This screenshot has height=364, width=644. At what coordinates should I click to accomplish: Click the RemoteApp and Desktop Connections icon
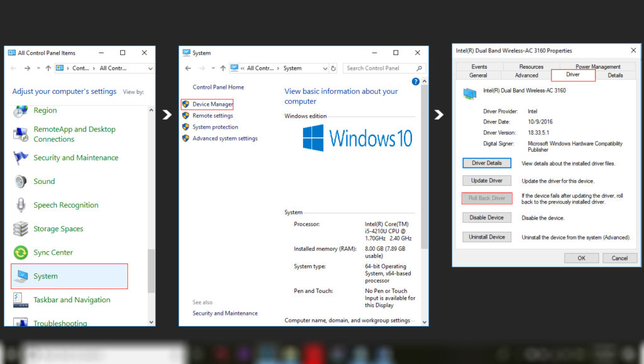coord(21,134)
